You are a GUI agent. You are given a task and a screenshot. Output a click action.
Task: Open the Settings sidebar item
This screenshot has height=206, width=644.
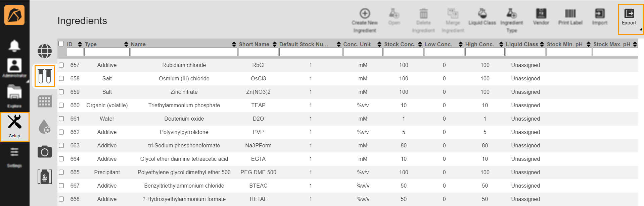pyautogui.click(x=14, y=157)
